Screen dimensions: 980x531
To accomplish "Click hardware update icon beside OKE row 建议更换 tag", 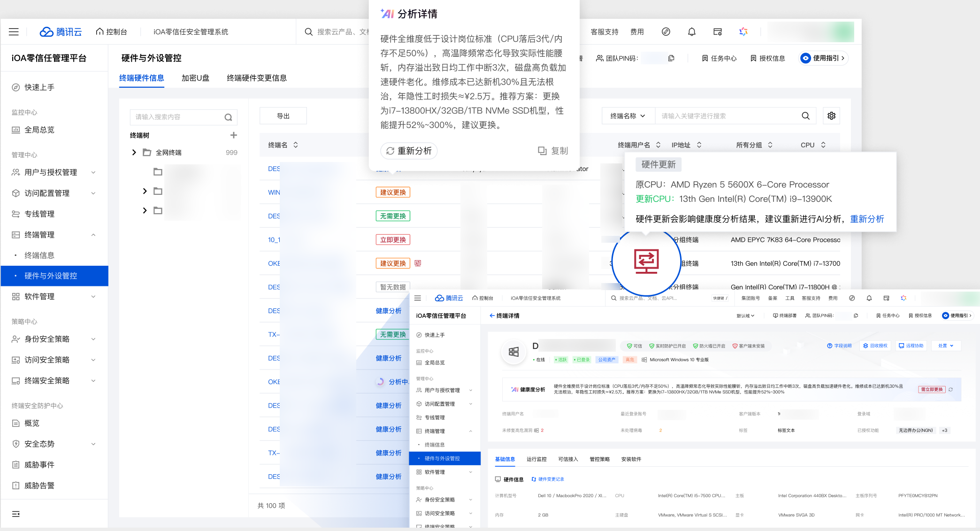I will tap(418, 263).
